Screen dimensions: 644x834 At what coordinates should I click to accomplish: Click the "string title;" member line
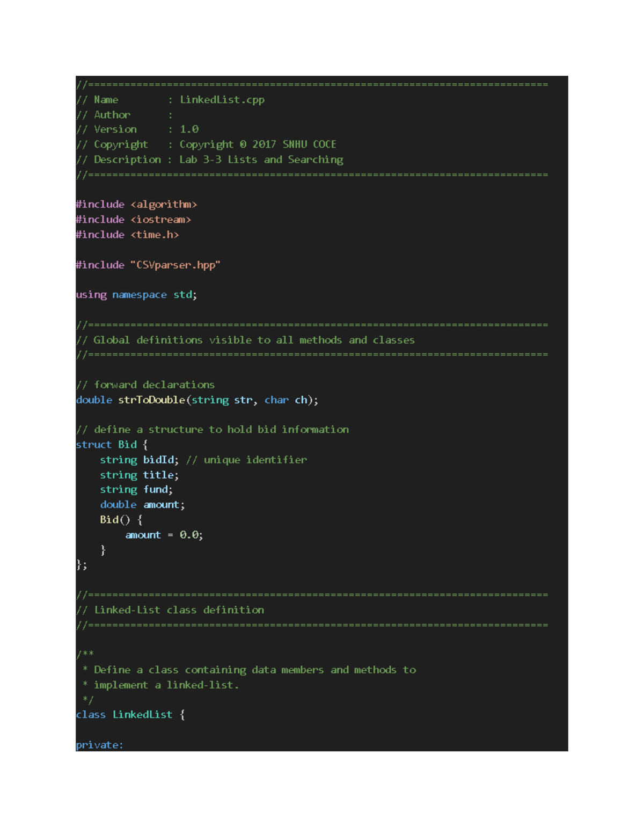139,475
